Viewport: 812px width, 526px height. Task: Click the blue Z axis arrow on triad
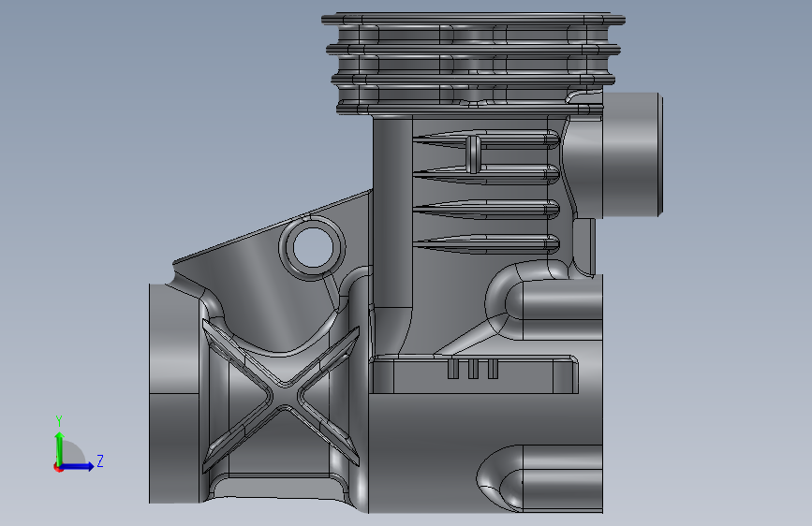click(x=78, y=466)
